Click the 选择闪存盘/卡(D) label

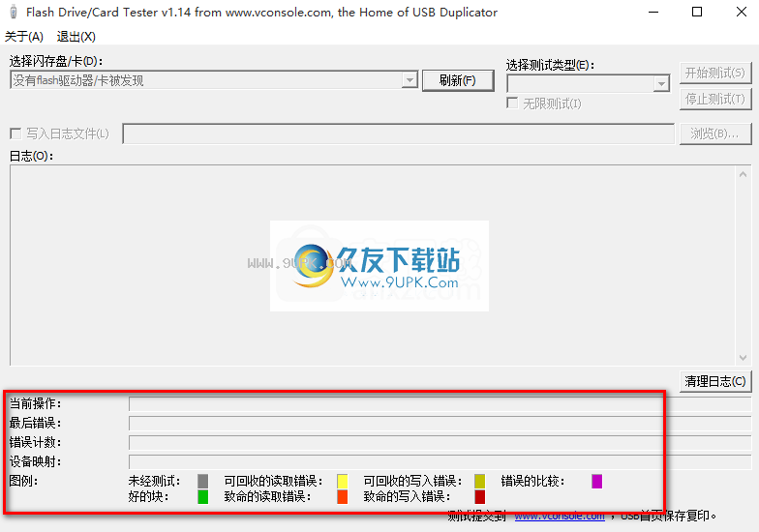56,62
